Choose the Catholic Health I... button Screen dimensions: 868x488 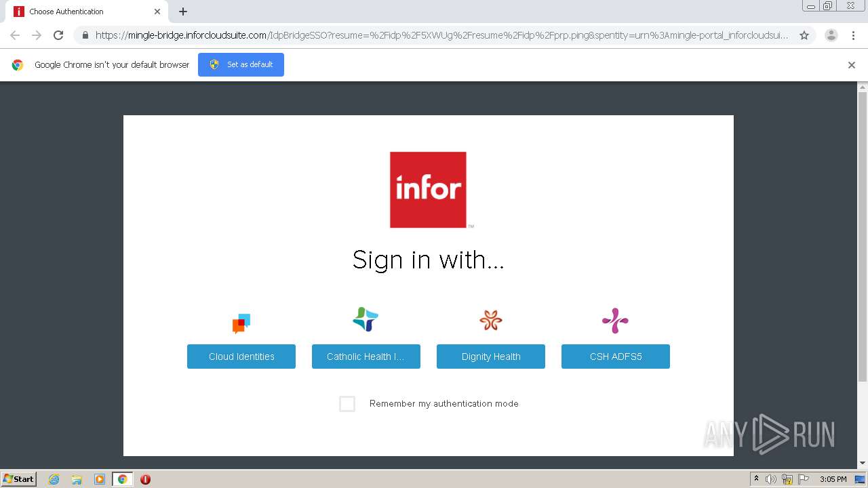click(x=366, y=357)
